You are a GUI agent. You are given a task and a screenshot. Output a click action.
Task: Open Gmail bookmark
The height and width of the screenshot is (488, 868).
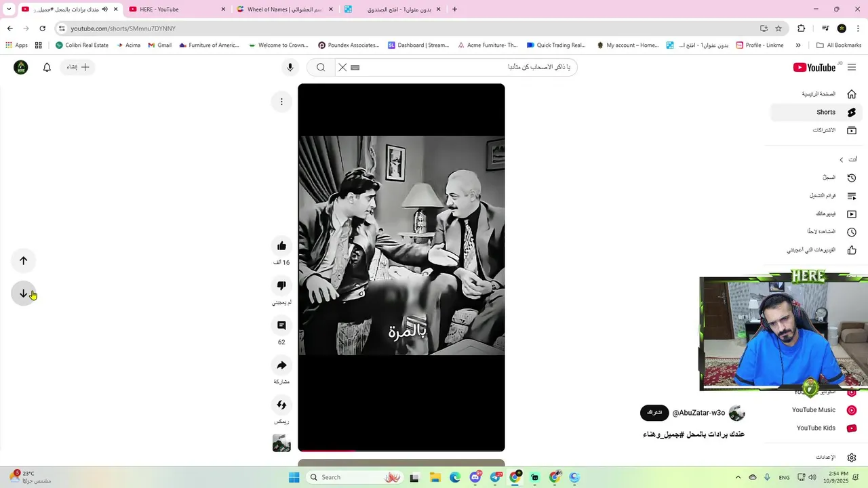click(x=159, y=45)
